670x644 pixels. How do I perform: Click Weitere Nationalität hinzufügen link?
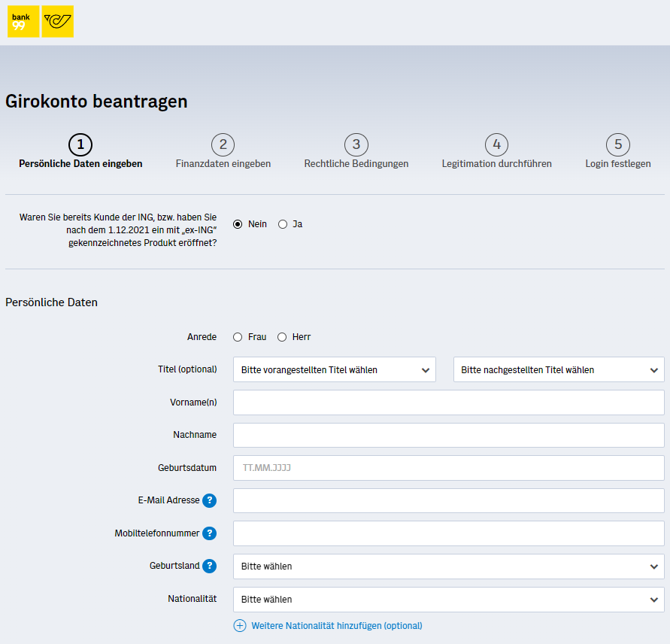337,626
